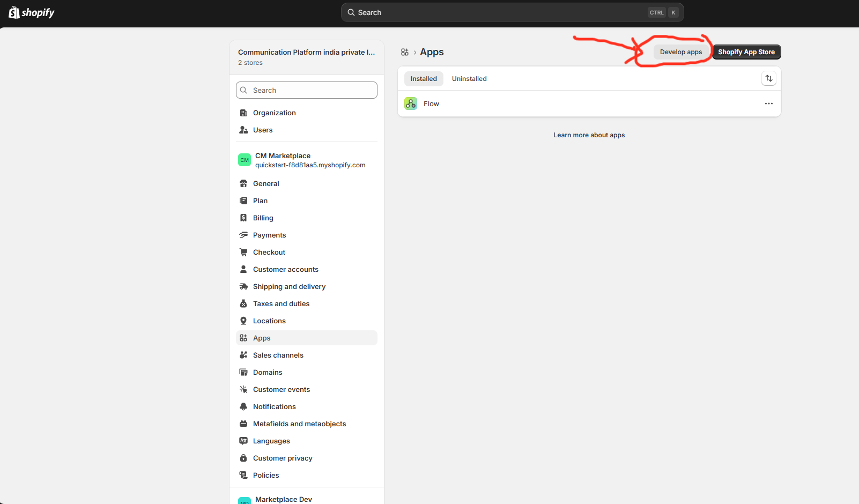Click the Shopify logo
This screenshot has height=504, width=859.
[32, 12]
